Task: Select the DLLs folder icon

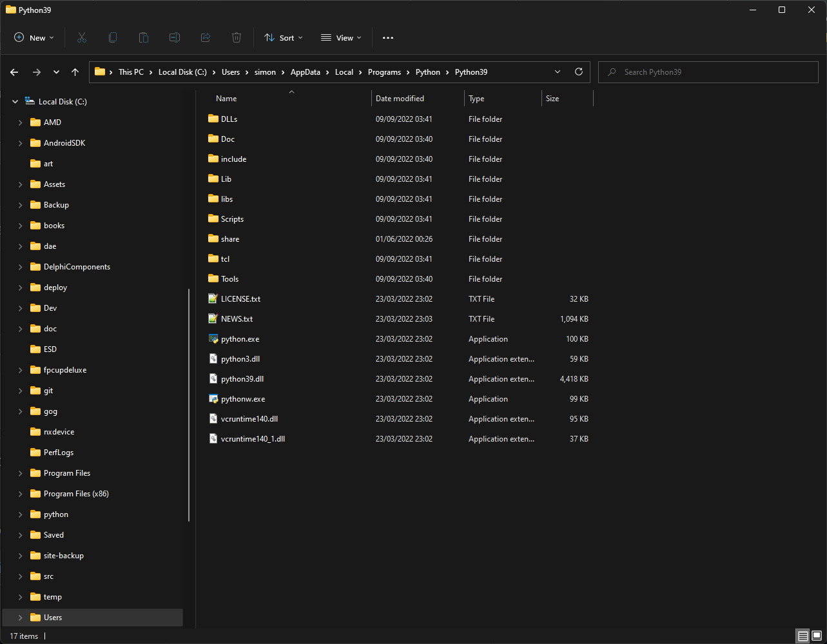Action: coord(214,119)
